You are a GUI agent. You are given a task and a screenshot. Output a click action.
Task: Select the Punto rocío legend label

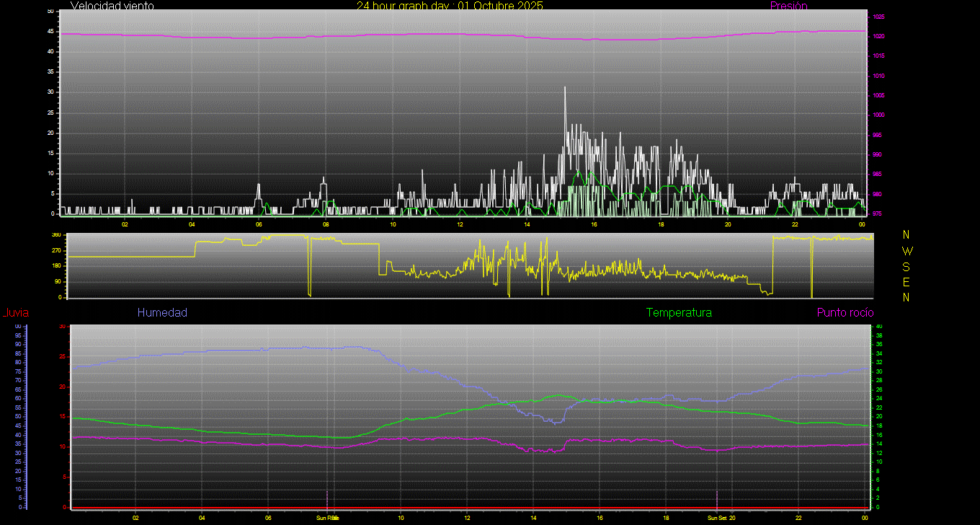click(845, 313)
